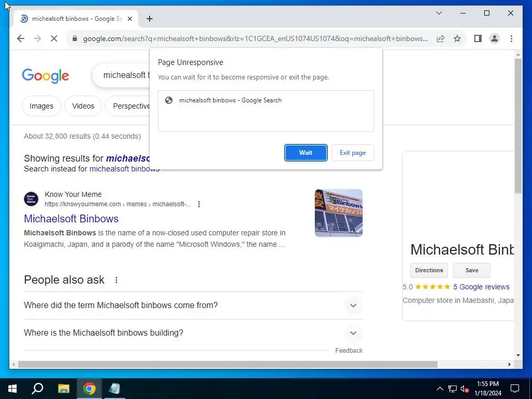Open the tab search chevron
532x399 pixels.
438,13
